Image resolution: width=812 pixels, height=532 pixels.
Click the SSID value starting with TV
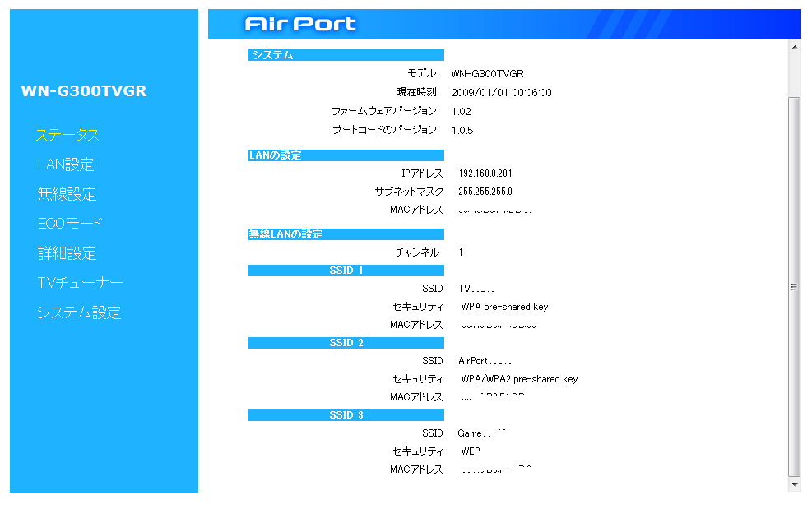(476, 289)
